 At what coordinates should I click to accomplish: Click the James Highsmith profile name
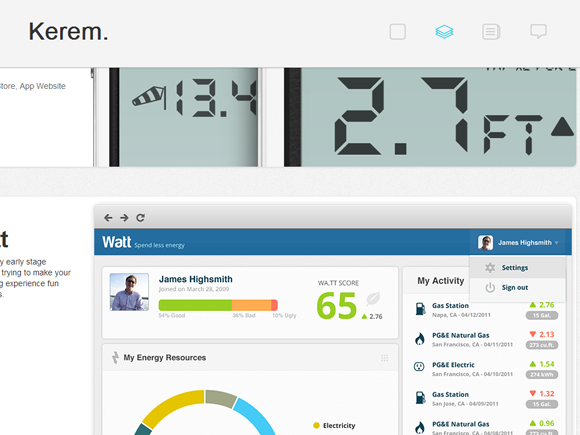point(196,279)
